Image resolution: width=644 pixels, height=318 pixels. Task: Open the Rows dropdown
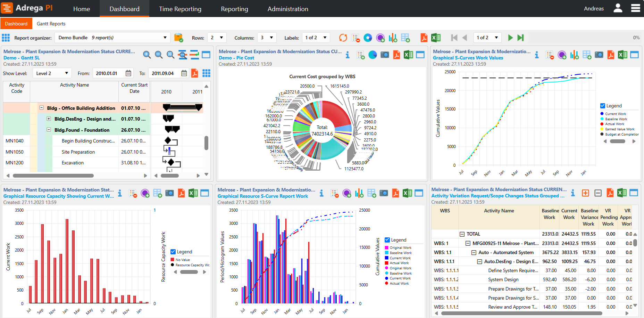tap(217, 38)
